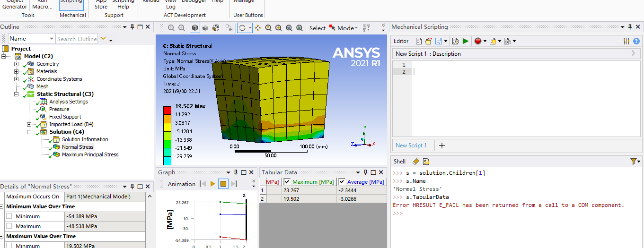Click inside the script editor text area
Image resolution: width=644 pixels, height=248 pixels.
[525, 99]
